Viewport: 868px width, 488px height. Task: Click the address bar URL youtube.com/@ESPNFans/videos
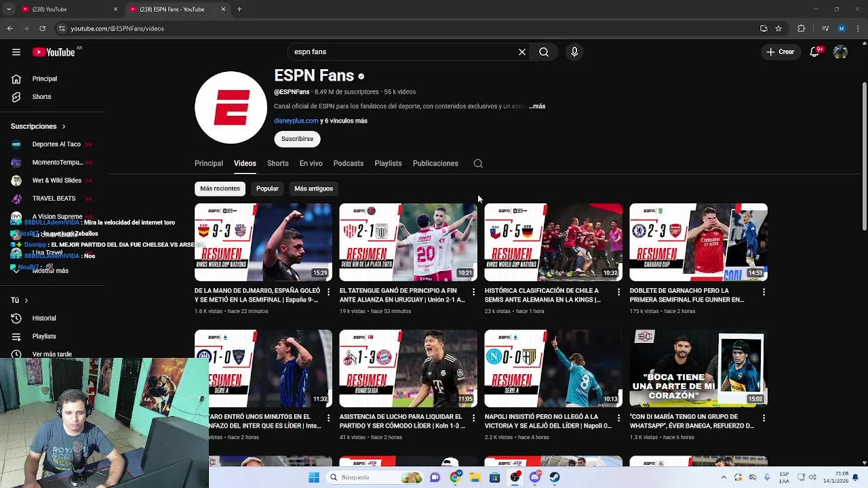[117, 28]
